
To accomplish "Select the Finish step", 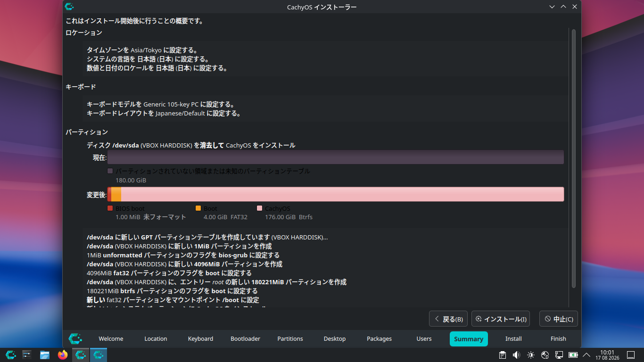I will click(x=558, y=338).
